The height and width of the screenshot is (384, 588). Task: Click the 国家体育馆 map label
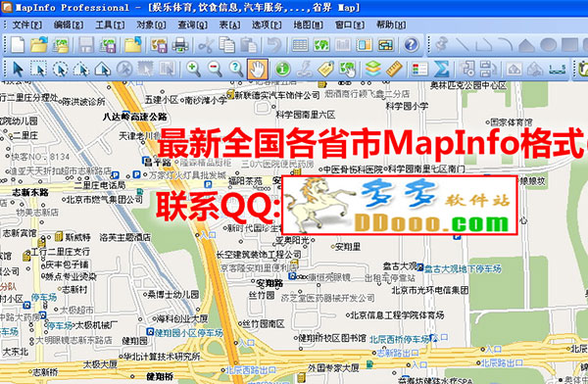[512, 121]
